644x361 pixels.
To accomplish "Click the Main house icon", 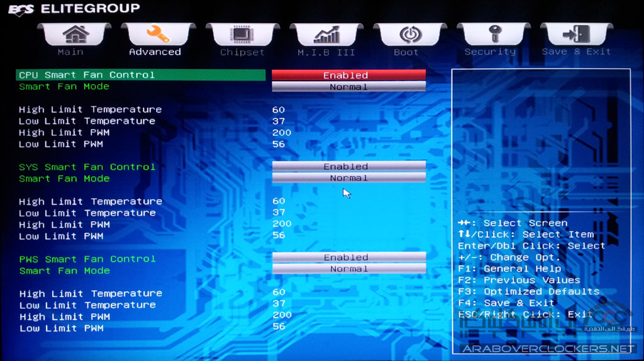I will pos(75,35).
